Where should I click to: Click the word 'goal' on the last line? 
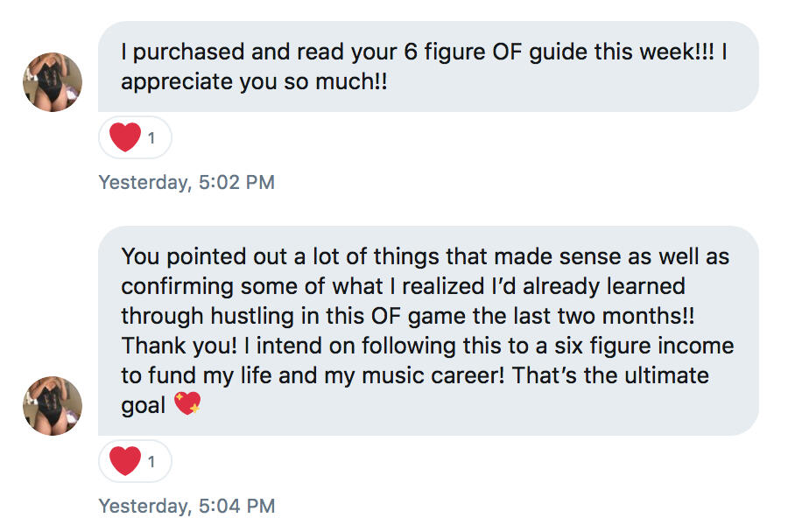tap(144, 405)
